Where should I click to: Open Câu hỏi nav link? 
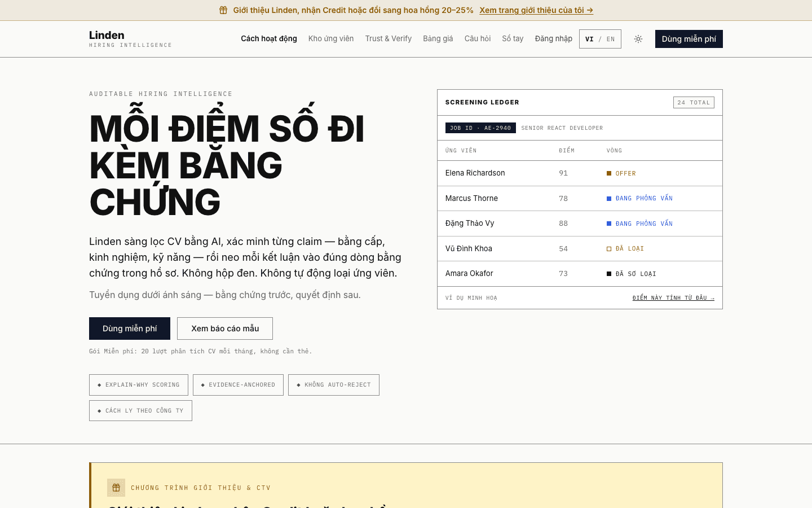[478, 39]
